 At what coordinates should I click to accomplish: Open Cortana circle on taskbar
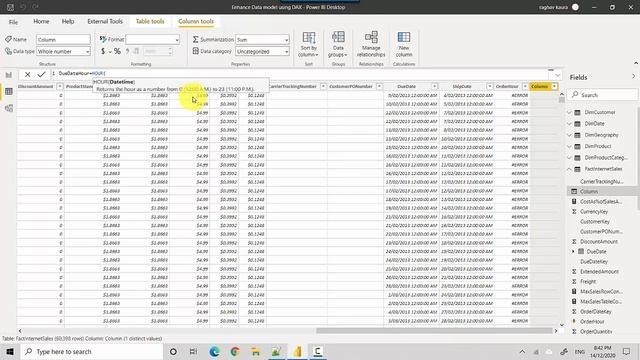pyautogui.click(x=173, y=351)
